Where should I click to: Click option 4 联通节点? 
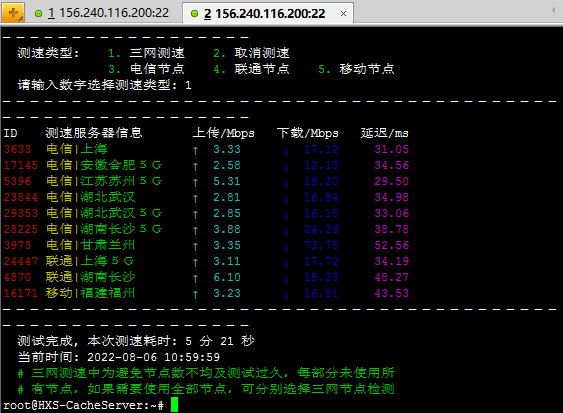(251, 69)
